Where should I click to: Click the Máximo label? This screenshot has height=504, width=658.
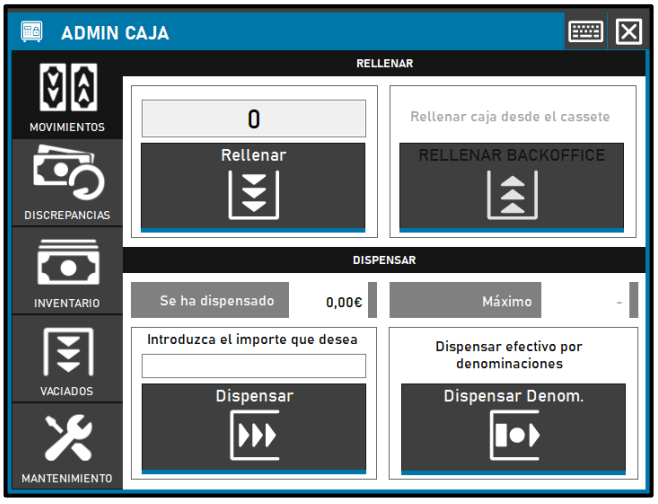tap(509, 300)
